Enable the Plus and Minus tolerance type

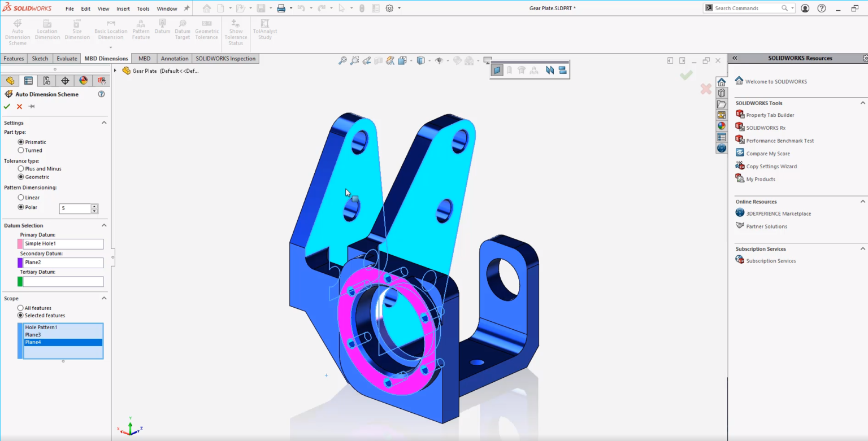pyautogui.click(x=20, y=168)
